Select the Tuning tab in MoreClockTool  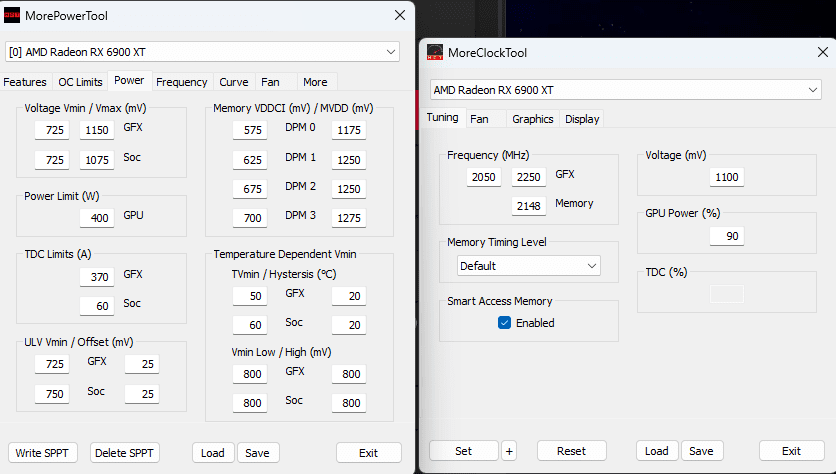(443, 117)
